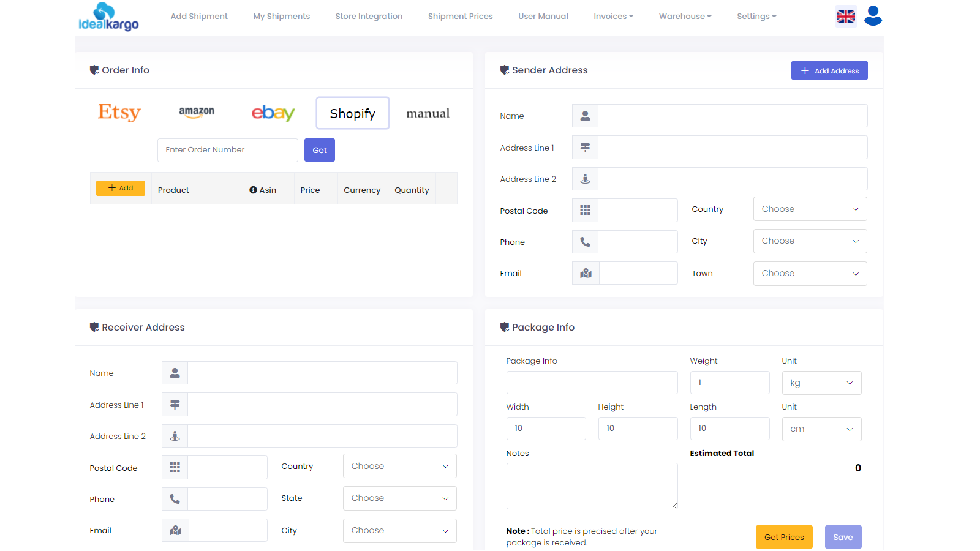Image resolution: width=980 pixels, height=551 pixels.
Task: Open the receiver City dropdown
Action: click(x=399, y=531)
